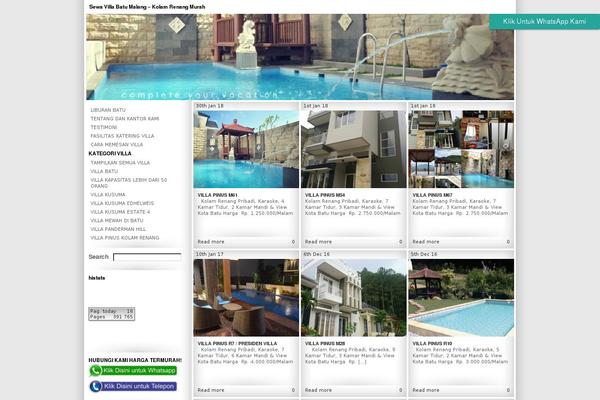Viewport: 600px width, 400px height.
Task: Click the Villa Pinus M28 title
Action: click(x=325, y=344)
